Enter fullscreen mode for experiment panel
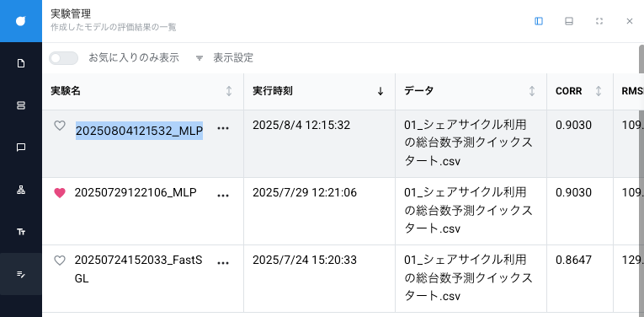Screen dimensions: 644x317 599,21
